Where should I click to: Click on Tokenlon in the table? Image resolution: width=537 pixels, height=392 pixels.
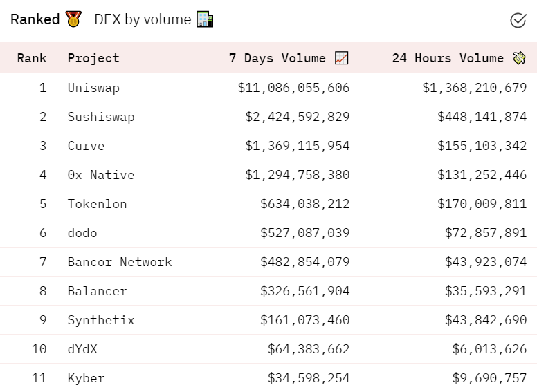click(97, 204)
